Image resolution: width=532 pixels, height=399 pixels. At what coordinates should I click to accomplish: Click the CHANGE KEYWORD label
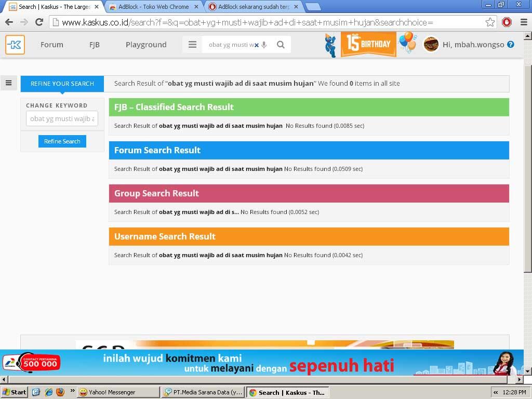tap(57, 105)
